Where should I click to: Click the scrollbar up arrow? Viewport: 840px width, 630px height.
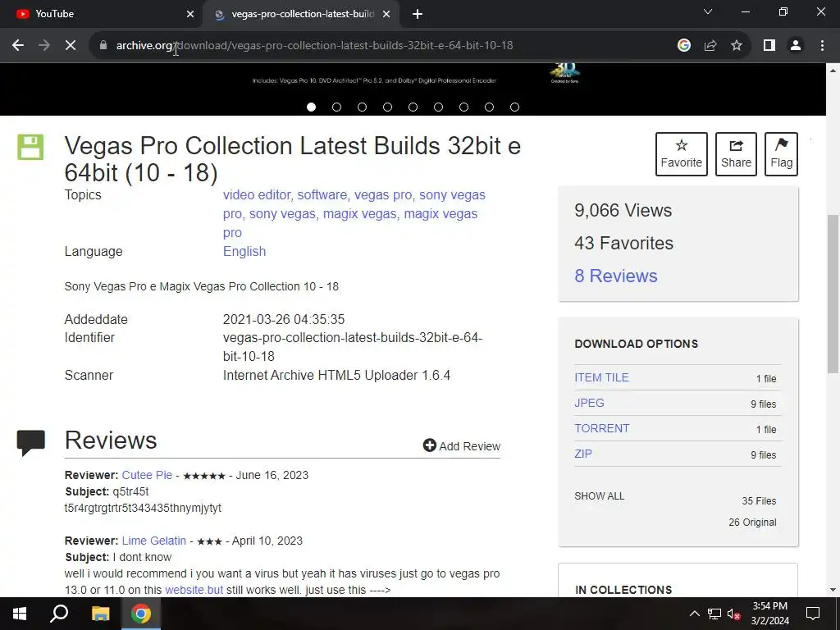pos(833,71)
